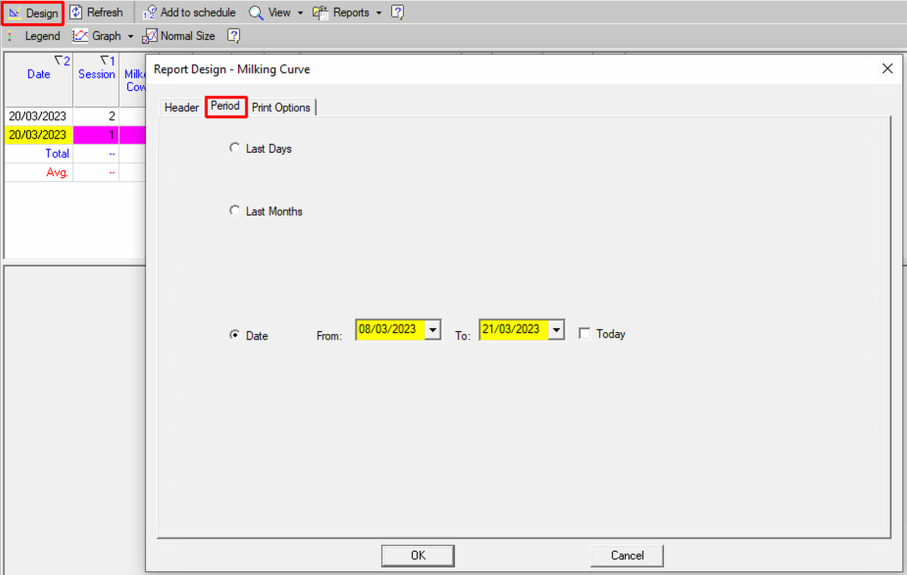Switch to the Header tab
The image size is (907, 575).
[181, 107]
